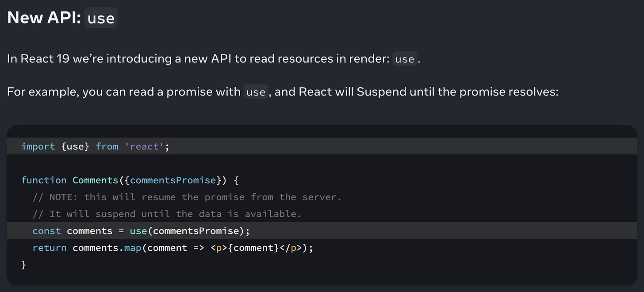Screen dimensions: 644x292
Task: Select the map method in comments.map
Action: (133, 248)
